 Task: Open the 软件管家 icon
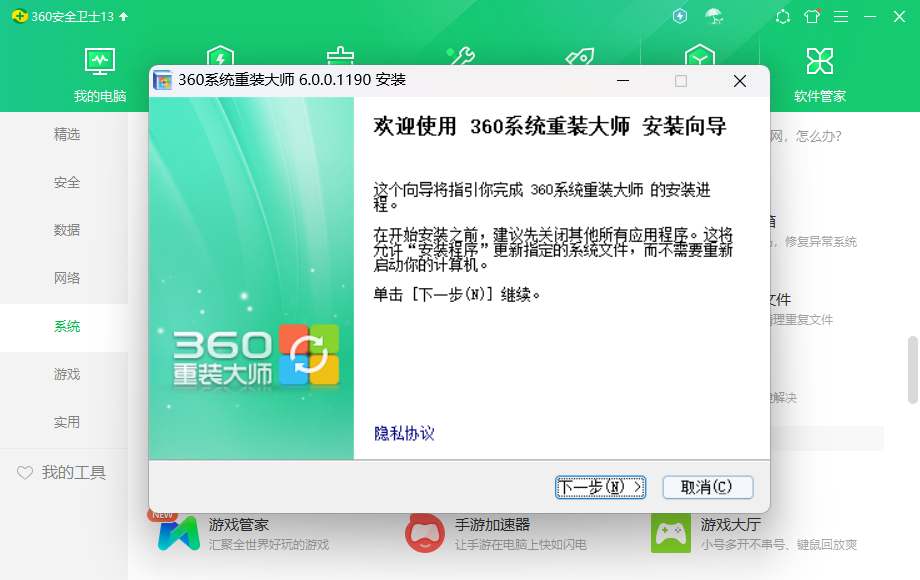point(819,70)
